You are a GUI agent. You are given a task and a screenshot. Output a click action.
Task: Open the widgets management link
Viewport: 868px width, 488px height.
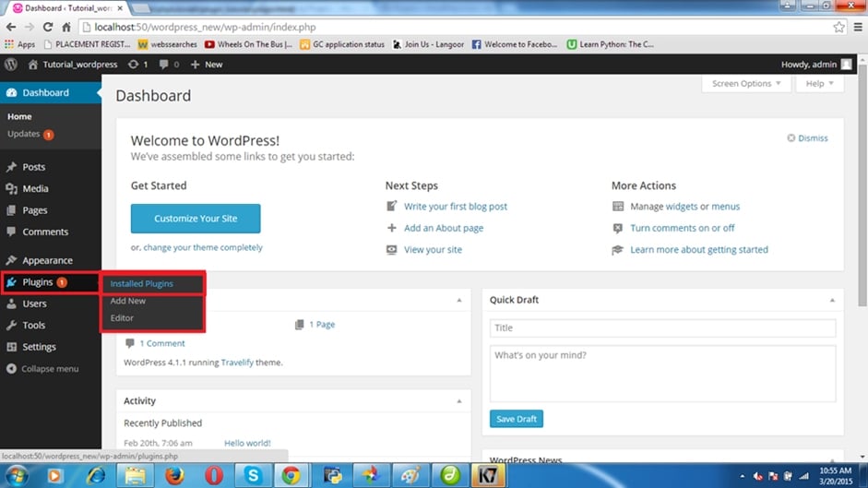(x=682, y=206)
